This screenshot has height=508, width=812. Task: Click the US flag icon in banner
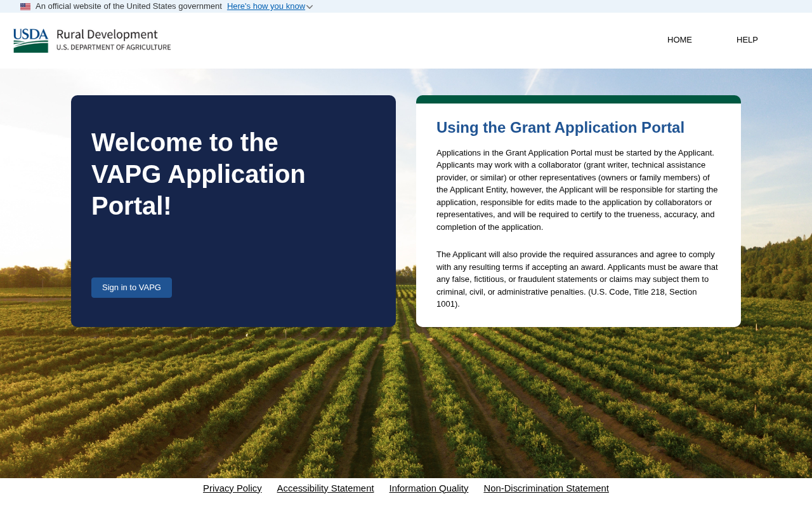point(25,6)
